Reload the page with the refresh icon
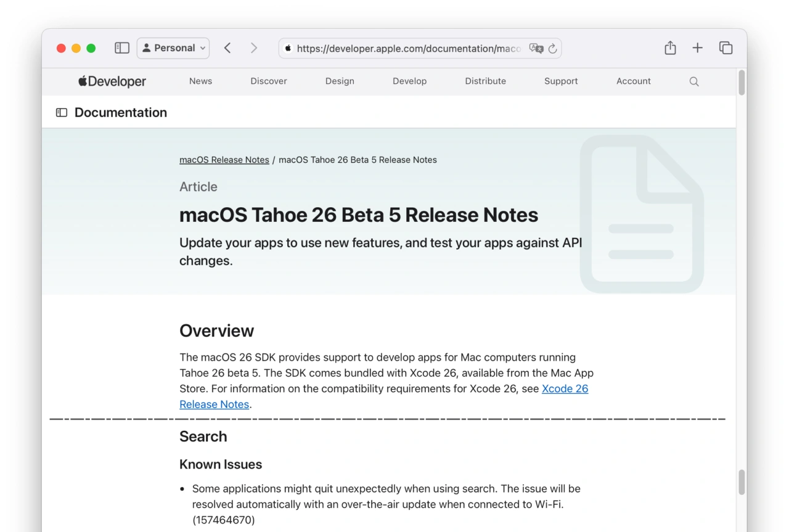The image size is (789, 532). coord(552,48)
